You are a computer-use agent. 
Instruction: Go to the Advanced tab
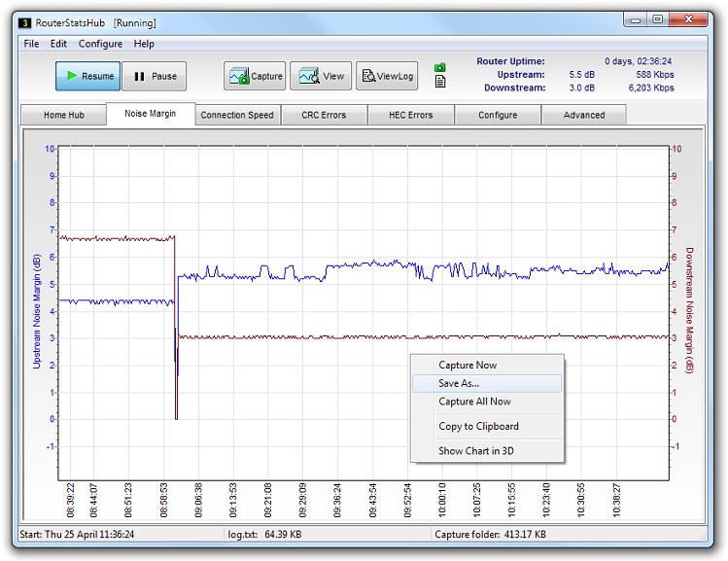[x=584, y=115]
